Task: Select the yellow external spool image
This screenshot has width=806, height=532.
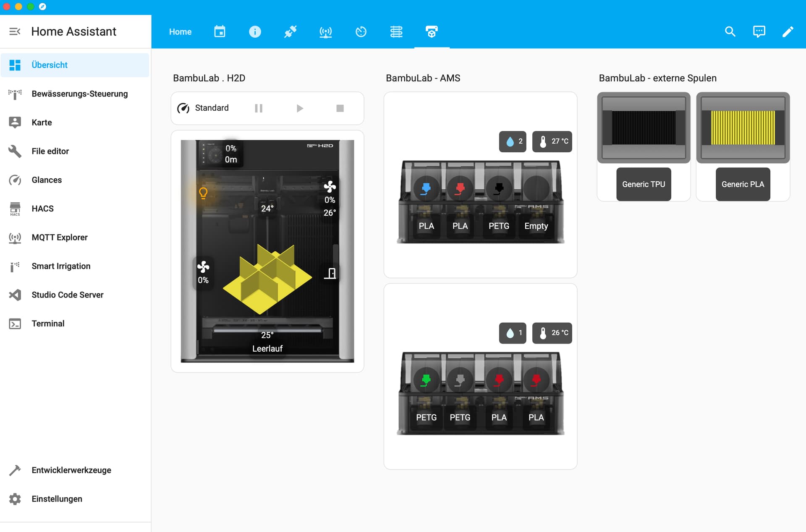Action: [x=743, y=128]
